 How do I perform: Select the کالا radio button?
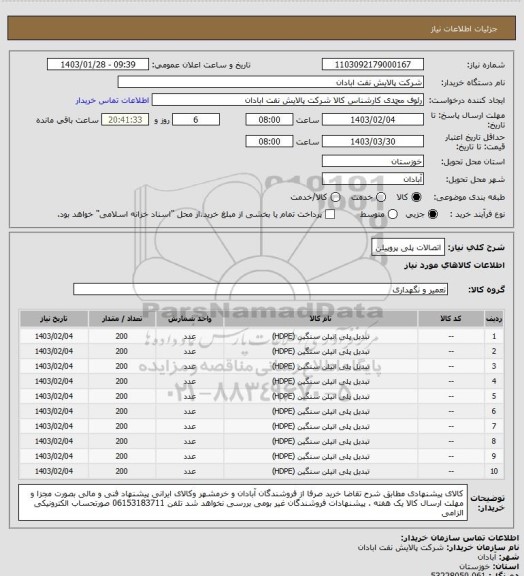[416, 197]
